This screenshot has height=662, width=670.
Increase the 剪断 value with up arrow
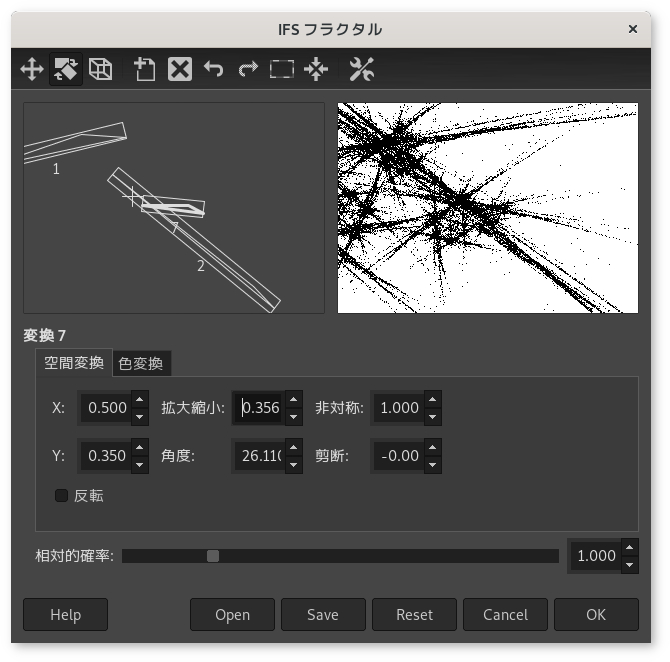coord(431,447)
